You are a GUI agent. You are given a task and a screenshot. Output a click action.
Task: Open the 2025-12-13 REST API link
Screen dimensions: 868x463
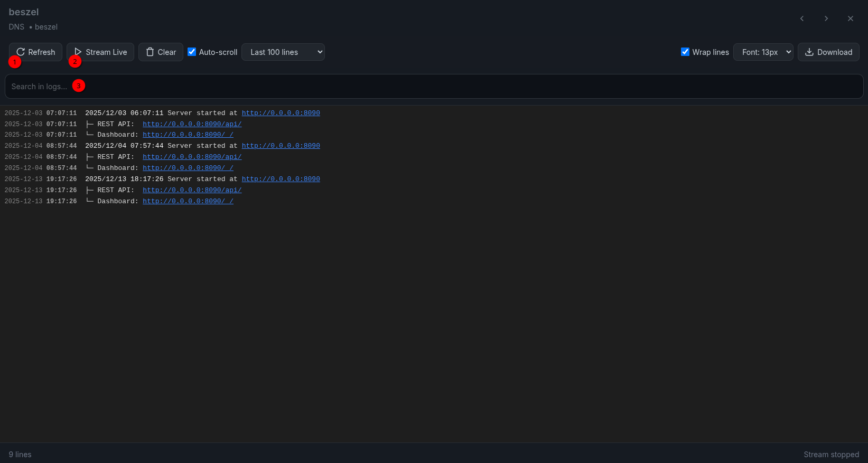pos(192,190)
